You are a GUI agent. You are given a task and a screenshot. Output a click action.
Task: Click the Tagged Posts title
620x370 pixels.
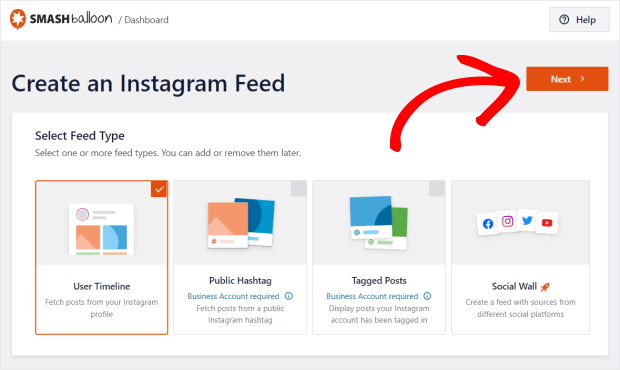point(379,281)
